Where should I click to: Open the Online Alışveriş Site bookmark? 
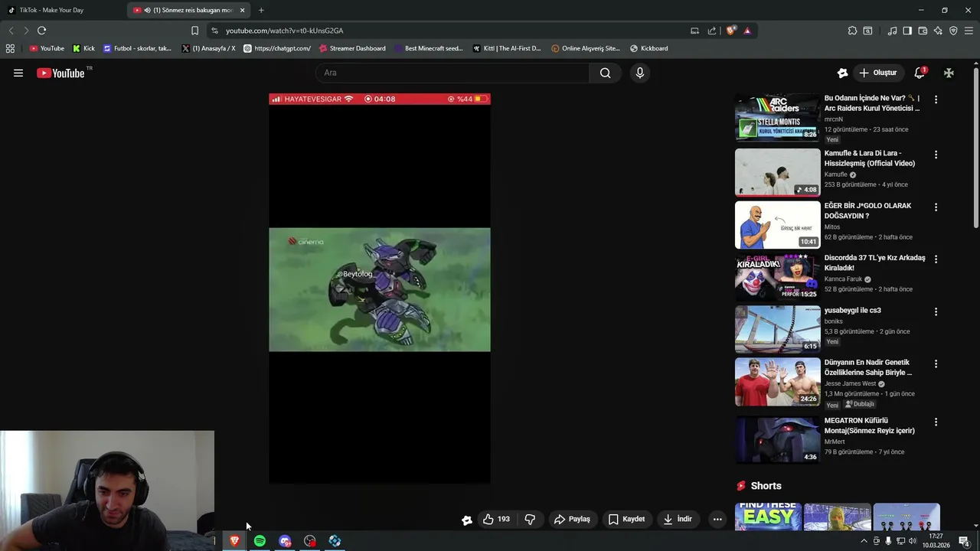[586, 48]
